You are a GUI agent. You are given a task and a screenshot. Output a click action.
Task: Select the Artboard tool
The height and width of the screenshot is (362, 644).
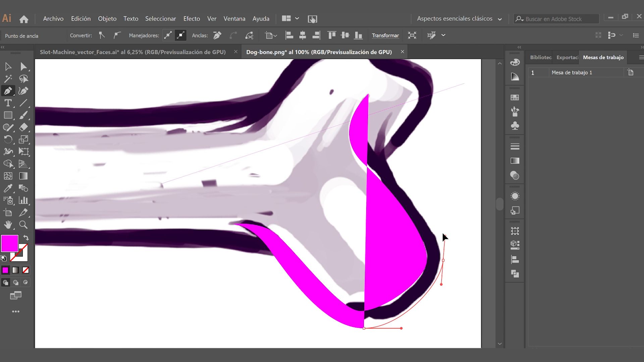point(8,213)
